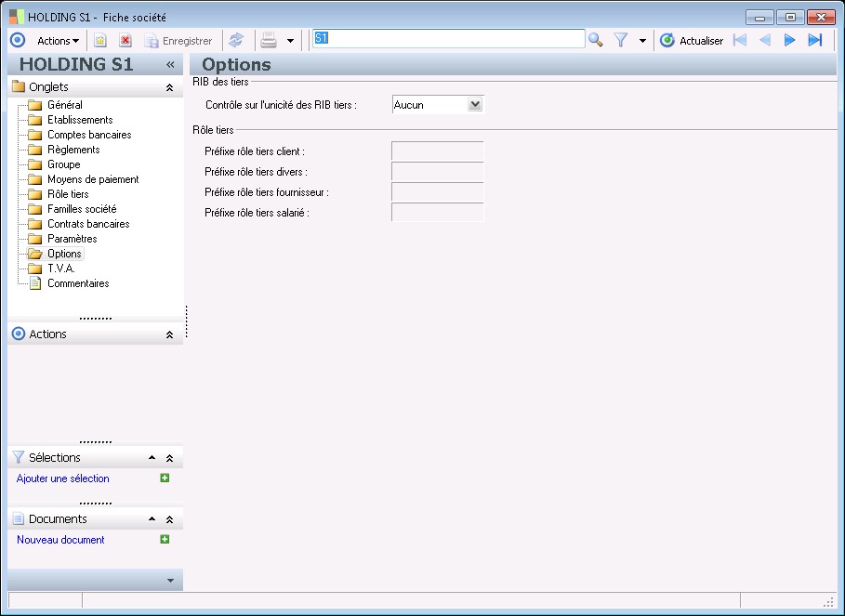Click the application icon in title bar
The width and height of the screenshot is (845, 616).
[x=16, y=17]
